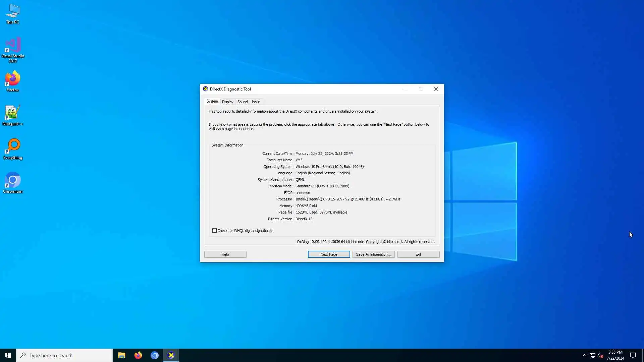Viewport: 644px width, 362px height.
Task: Click the Next Page button
Action: 329,254
